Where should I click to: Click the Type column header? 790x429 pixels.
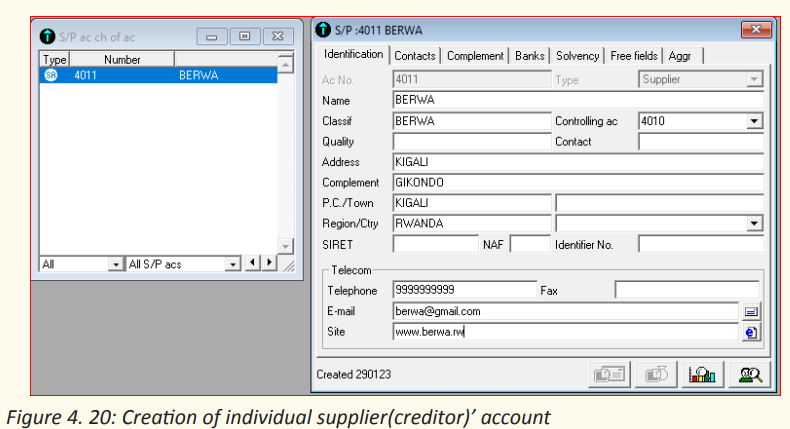[x=54, y=59]
